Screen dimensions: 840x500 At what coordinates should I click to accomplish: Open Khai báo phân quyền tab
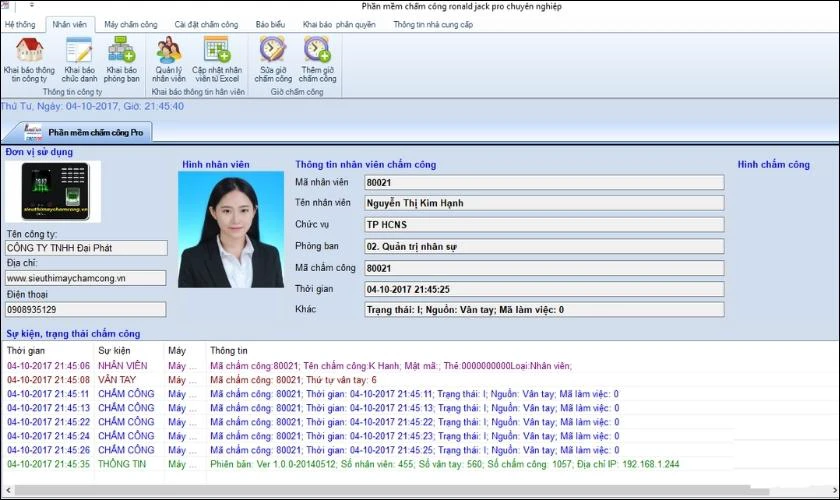pyautogui.click(x=339, y=25)
